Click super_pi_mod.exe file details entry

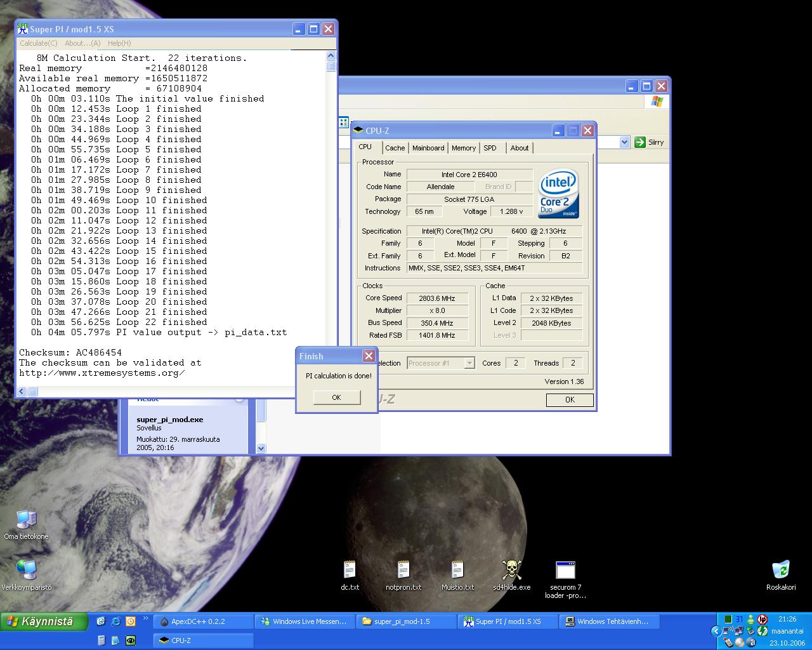170,420
